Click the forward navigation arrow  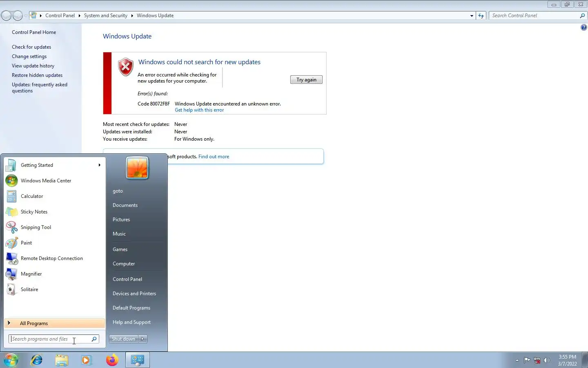[18, 16]
